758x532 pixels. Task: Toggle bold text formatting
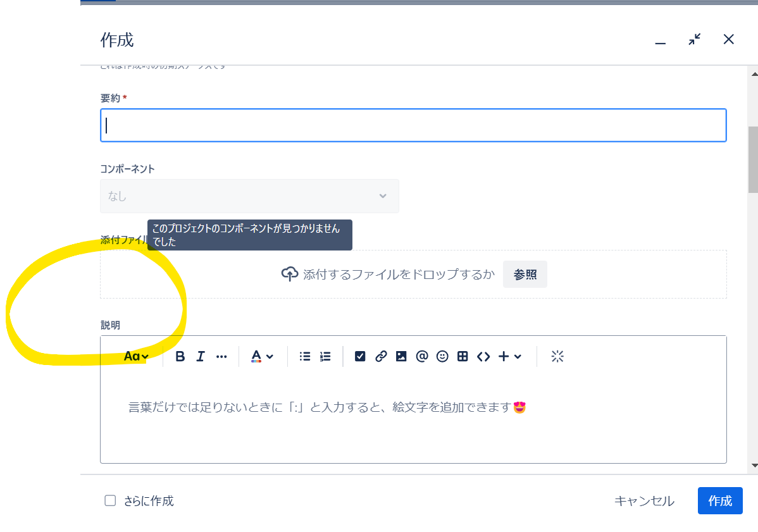[x=180, y=357]
